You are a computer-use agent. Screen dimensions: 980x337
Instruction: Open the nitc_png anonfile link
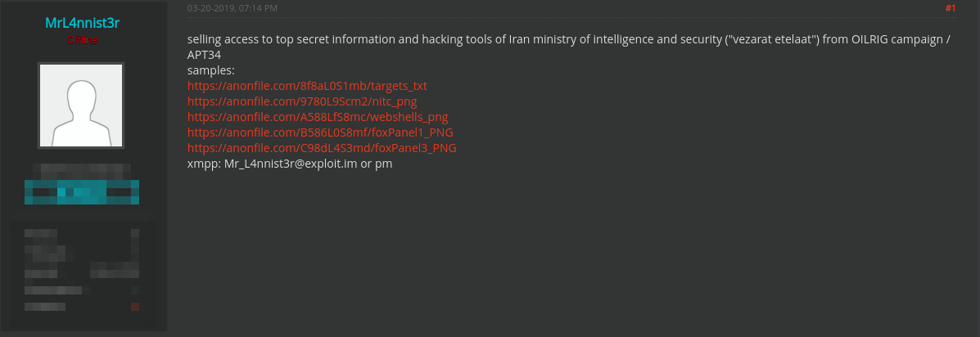(302, 101)
